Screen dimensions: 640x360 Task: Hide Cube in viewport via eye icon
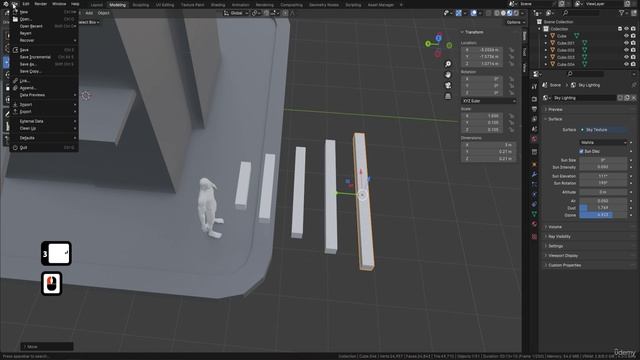pos(626,36)
